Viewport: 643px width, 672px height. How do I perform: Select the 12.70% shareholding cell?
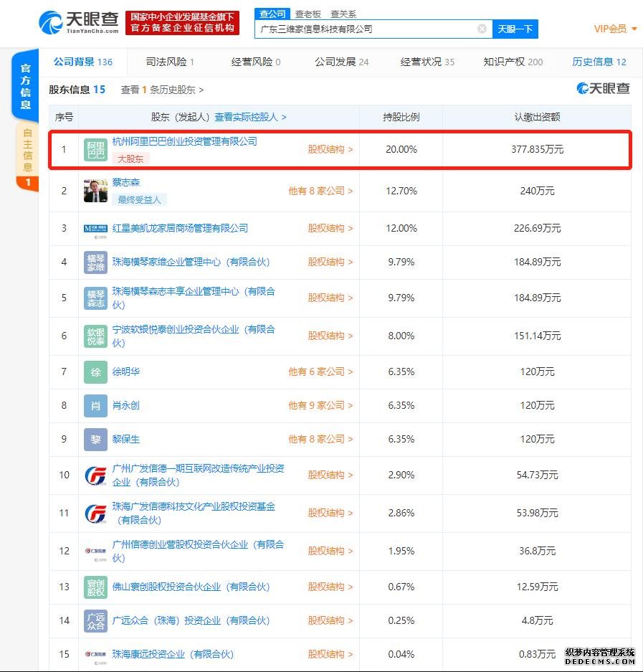[401, 191]
